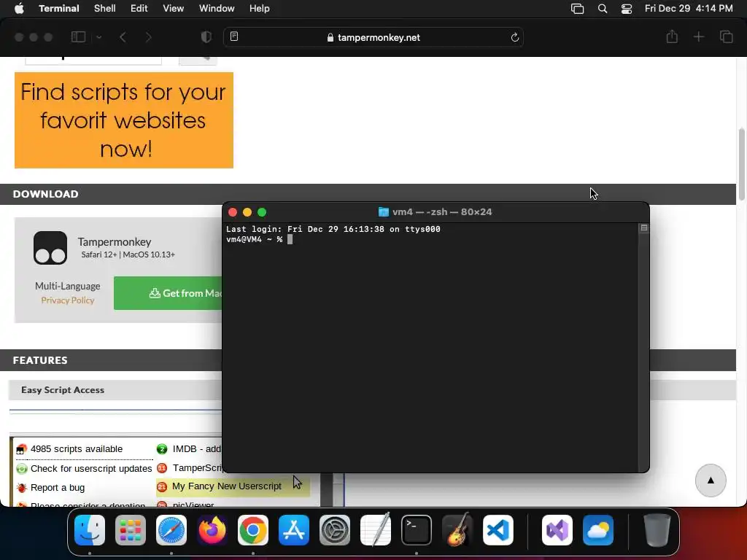Open the Shell menu
Screen dimensions: 747x560
(x=104, y=9)
